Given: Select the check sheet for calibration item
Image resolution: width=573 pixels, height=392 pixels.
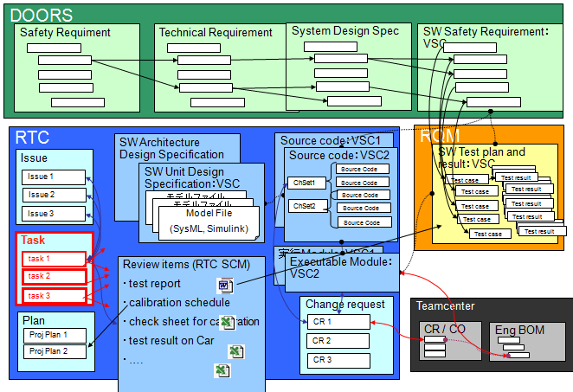Looking at the screenshot, I should point(191,322).
